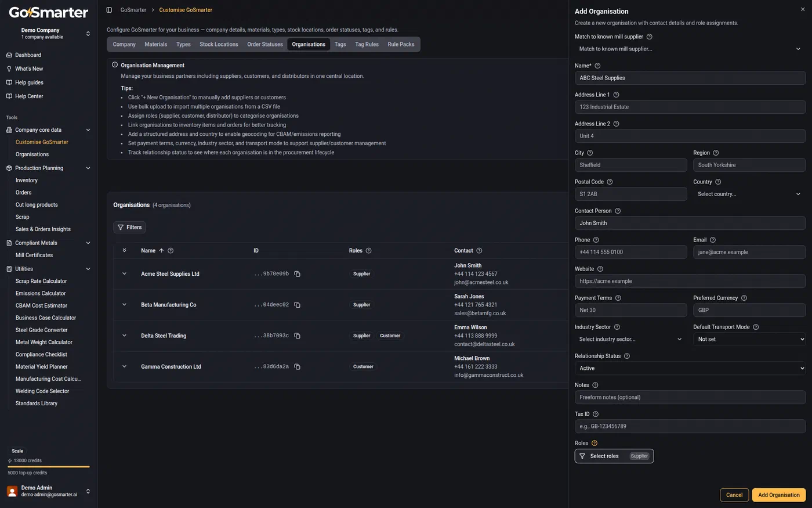The height and width of the screenshot is (508, 812).
Task: Toggle the sidebar panel icon
Action: click(109, 10)
